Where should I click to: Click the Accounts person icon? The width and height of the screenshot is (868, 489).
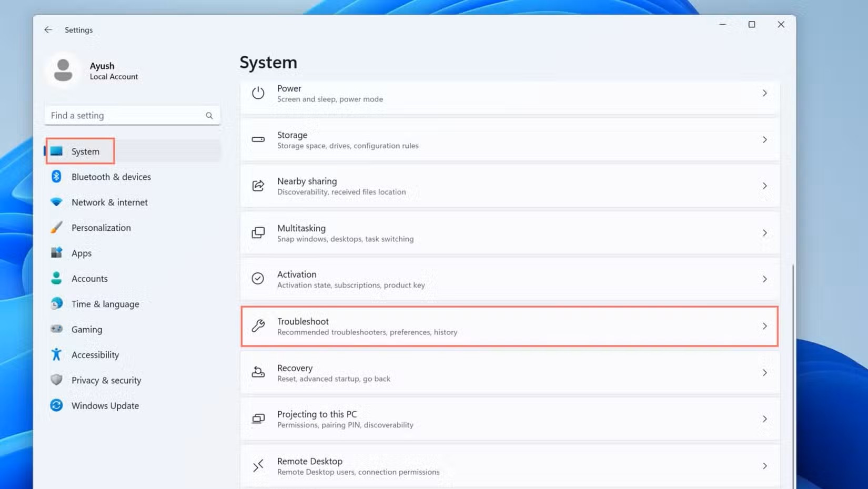coord(57,278)
